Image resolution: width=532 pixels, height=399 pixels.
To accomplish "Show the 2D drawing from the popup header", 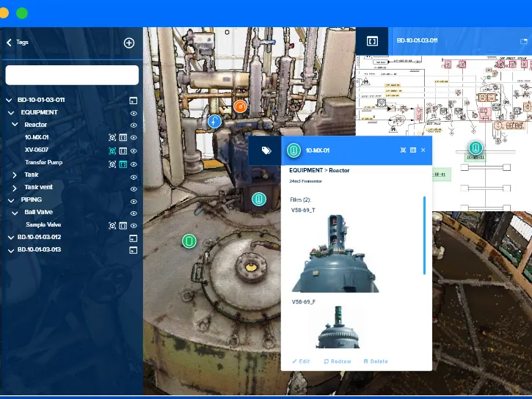I will click(x=413, y=150).
